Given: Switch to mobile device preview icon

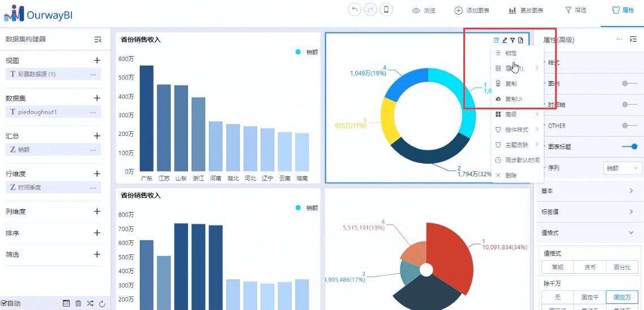Looking at the screenshot, I should click(x=386, y=10).
